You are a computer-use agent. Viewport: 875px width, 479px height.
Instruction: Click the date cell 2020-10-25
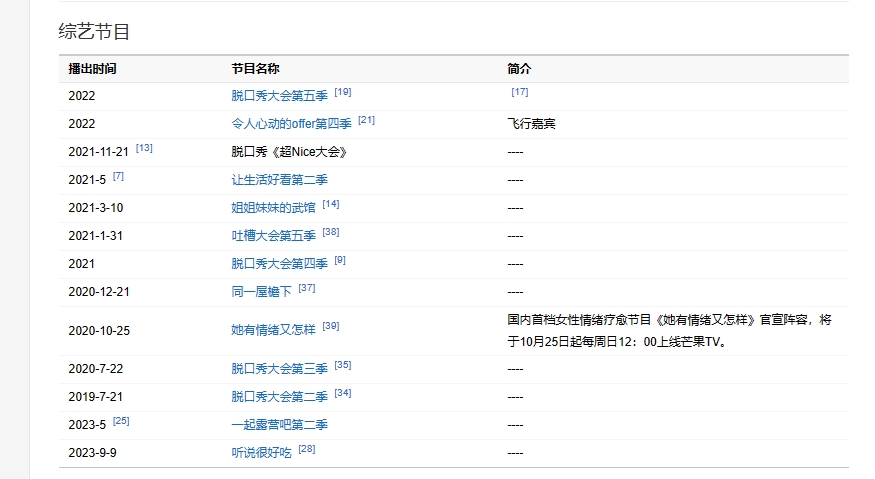[99, 330]
